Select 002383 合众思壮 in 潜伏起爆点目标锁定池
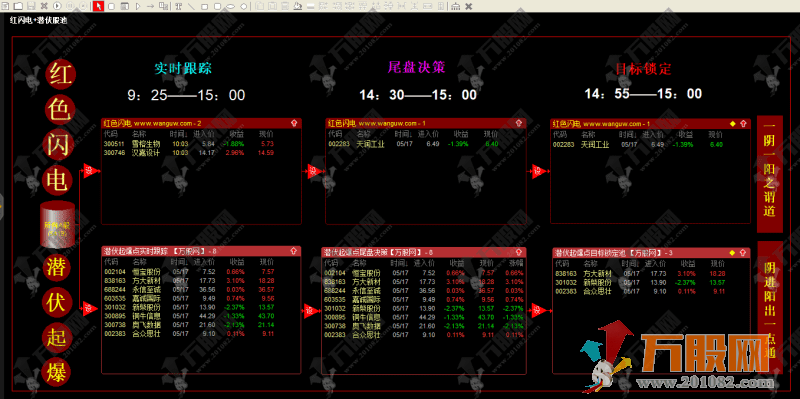Image resolution: width=800 pixels, height=399 pixels. pyautogui.click(x=640, y=291)
